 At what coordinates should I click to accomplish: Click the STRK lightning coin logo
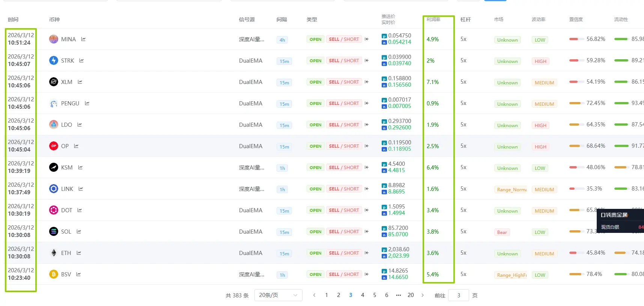[x=54, y=60]
